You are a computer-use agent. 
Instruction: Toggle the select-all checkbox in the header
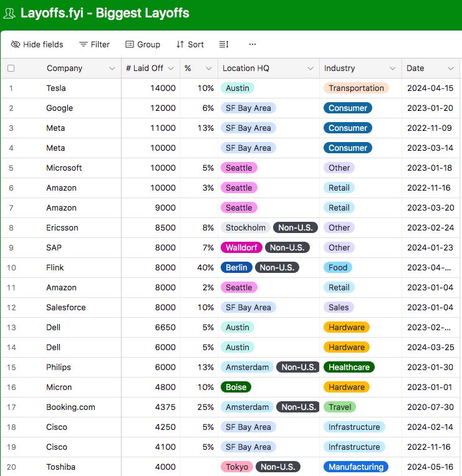point(11,69)
